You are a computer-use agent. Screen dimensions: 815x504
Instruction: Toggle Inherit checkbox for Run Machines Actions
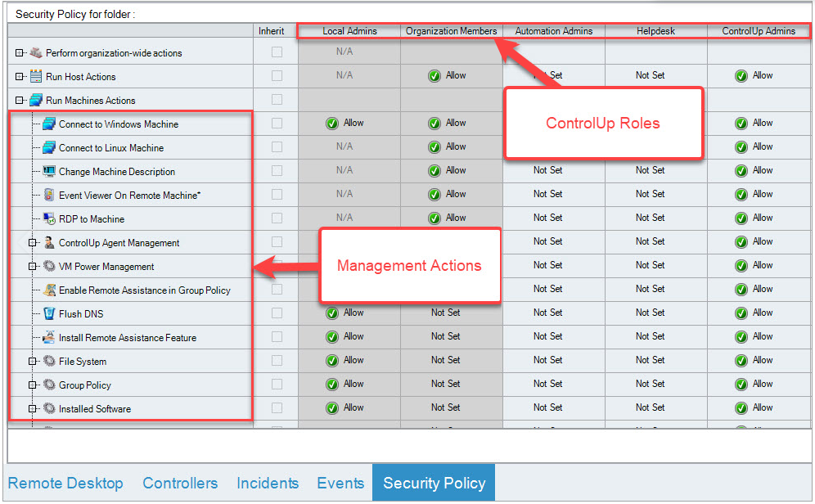pyautogui.click(x=277, y=99)
